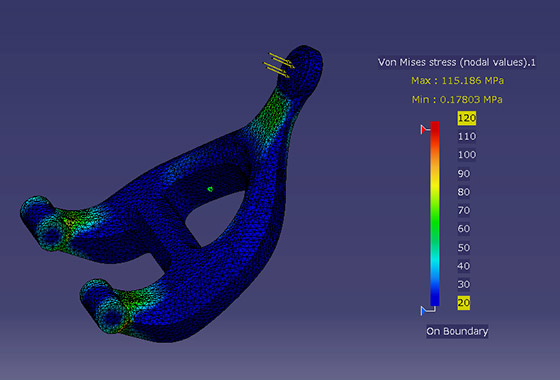Click the stress color gradient bar
Viewport: 560px width, 380px height.
[435, 214]
